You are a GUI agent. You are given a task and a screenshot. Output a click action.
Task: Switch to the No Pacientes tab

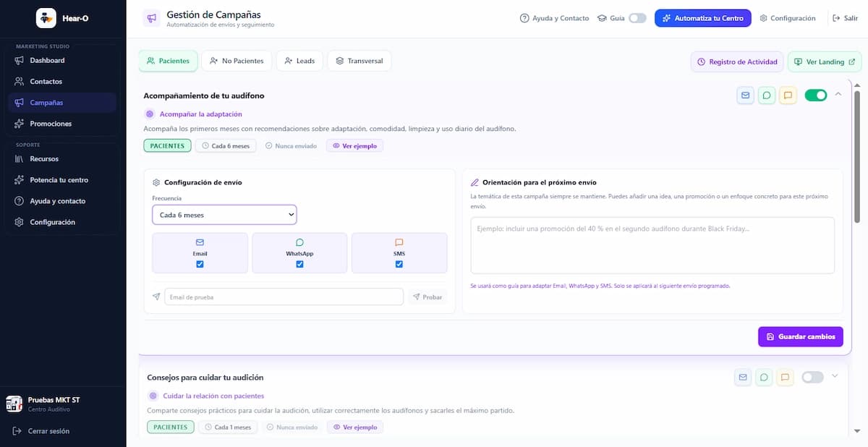(x=237, y=61)
